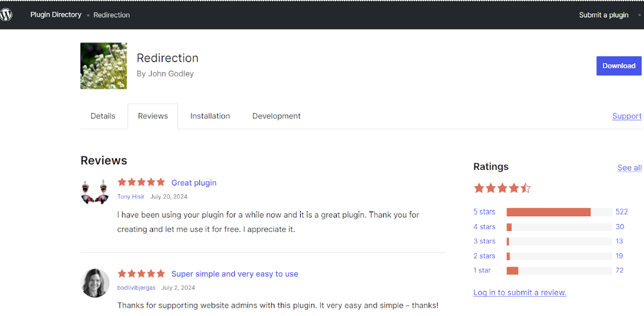Image resolution: width=644 pixels, height=316 pixels.
Task: Open Super simple and very easy to use
Action: click(x=235, y=274)
